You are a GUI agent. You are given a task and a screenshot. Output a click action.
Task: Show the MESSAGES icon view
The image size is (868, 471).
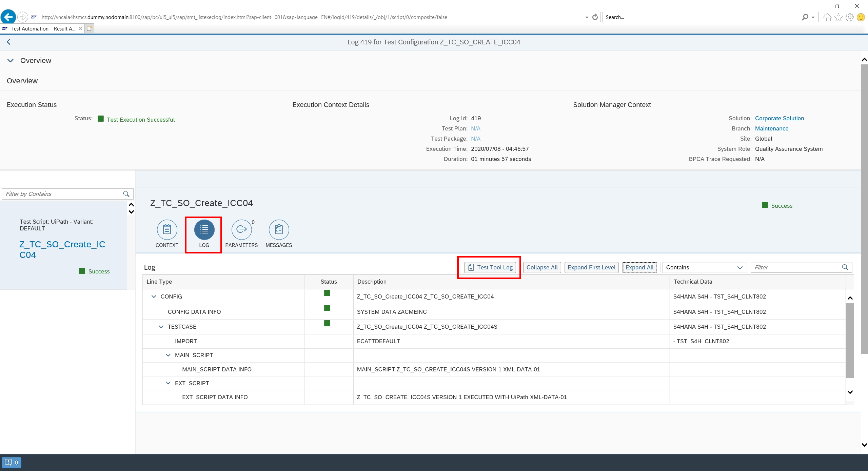pyautogui.click(x=279, y=230)
